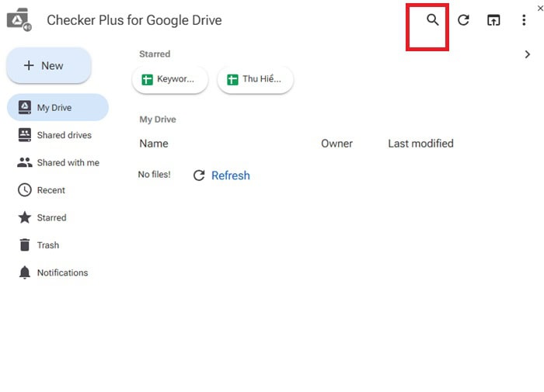The image size is (544, 392).
Task: Select My Drive in sidebar
Action: [x=58, y=107]
